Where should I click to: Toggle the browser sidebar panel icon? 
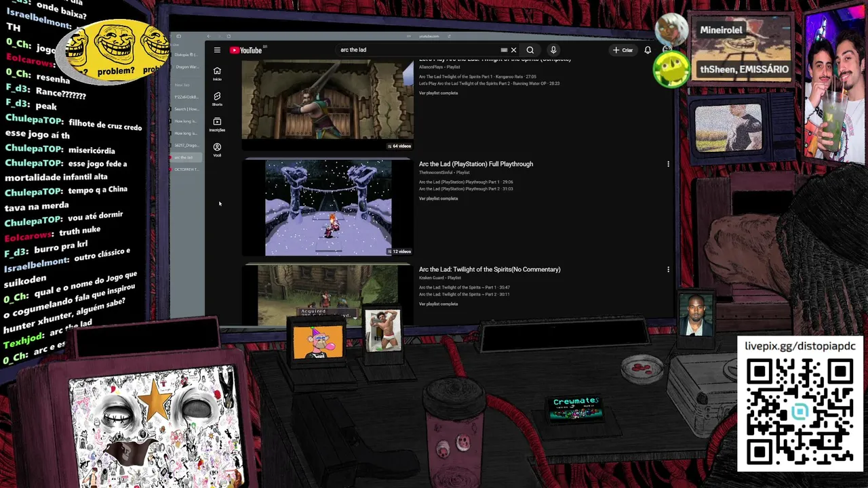[179, 36]
